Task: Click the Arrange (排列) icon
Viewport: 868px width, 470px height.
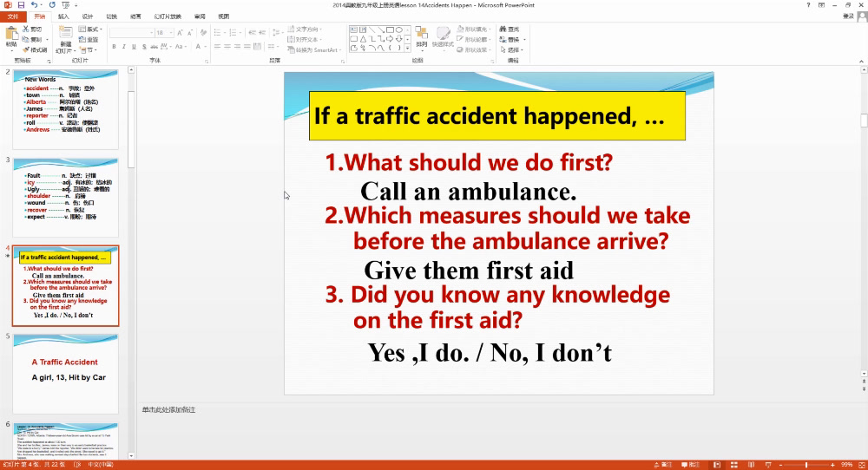Action: pos(421,37)
